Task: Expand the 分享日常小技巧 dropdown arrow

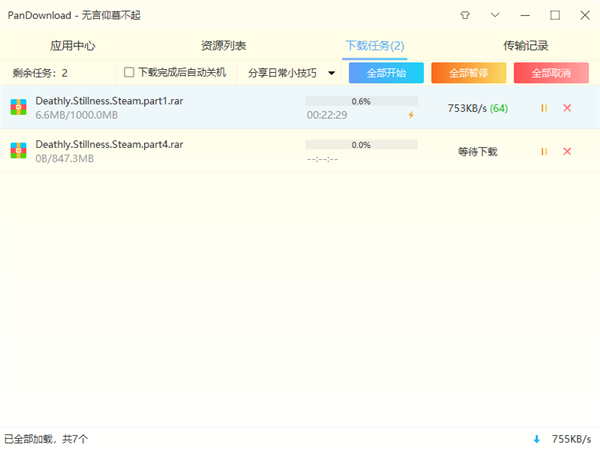Action: 331,73
